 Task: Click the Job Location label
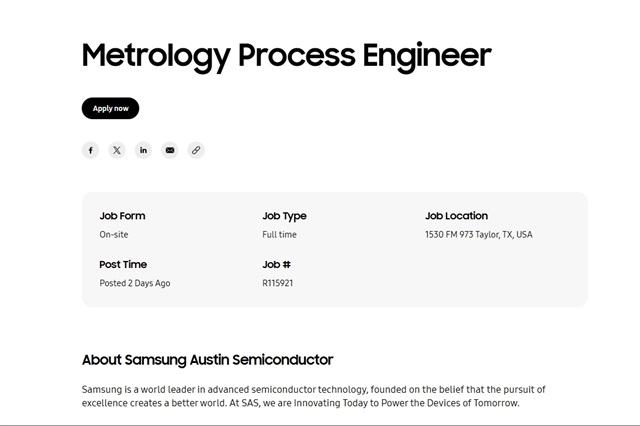point(456,216)
